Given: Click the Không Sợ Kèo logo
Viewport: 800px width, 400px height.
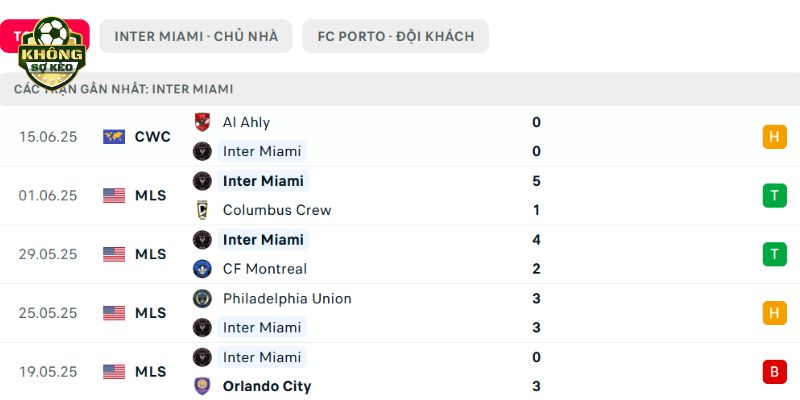Looking at the screenshot, I should coord(52,53).
